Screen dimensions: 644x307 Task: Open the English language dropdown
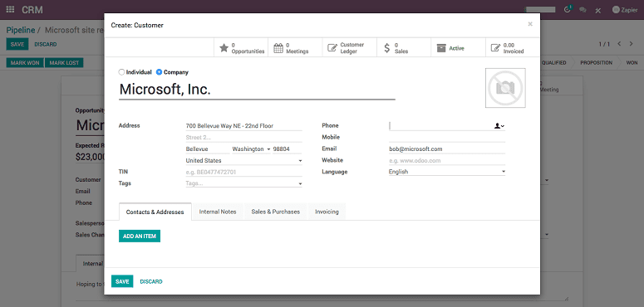tap(447, 172)
